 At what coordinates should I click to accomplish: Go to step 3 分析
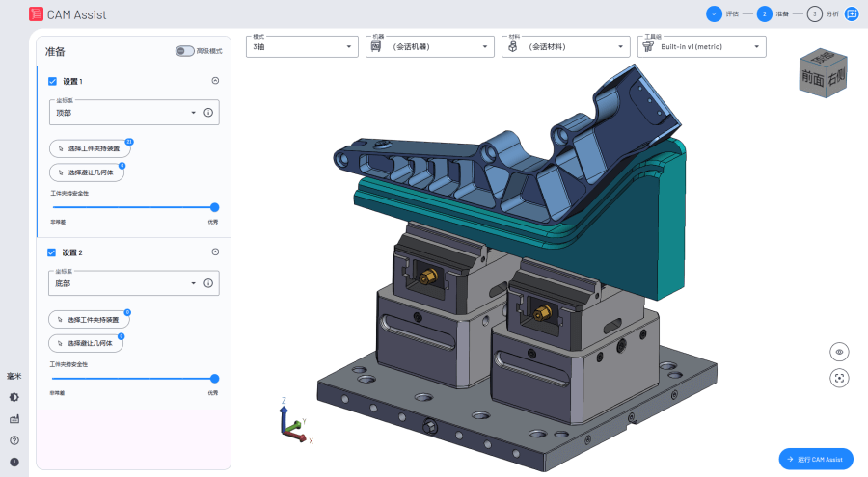tap(815, 14)
